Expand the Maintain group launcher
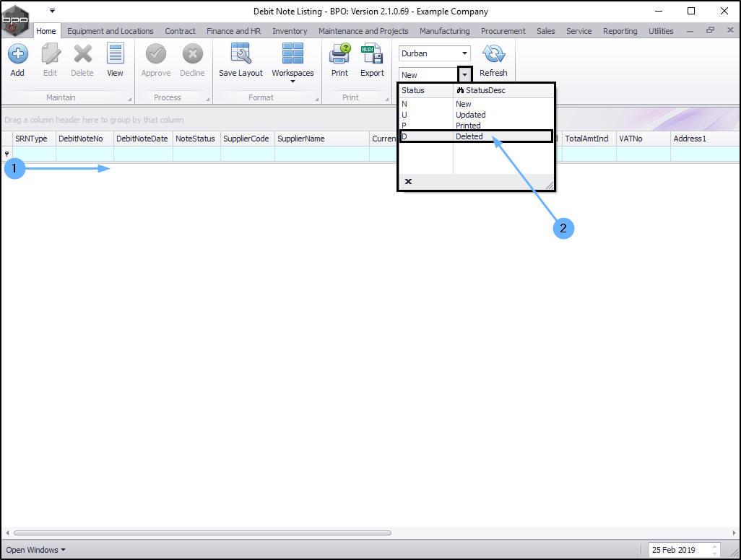 [129, 99]
